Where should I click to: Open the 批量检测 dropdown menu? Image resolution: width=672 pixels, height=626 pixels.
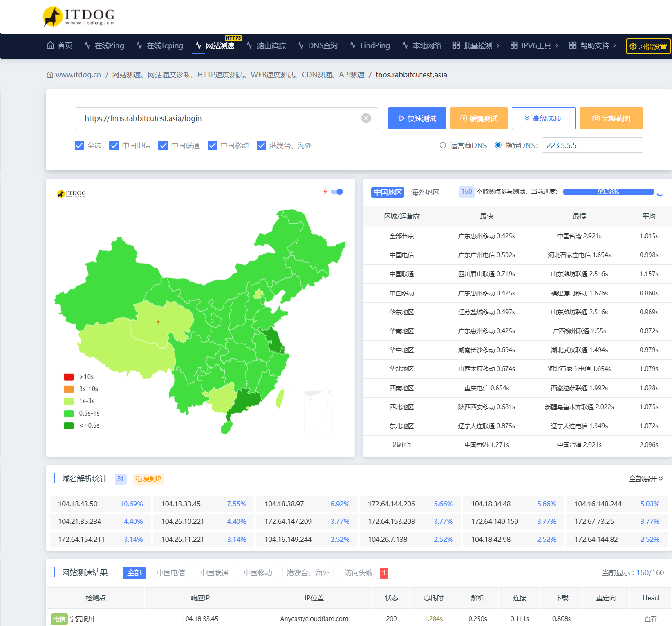(x=476, y=45)
